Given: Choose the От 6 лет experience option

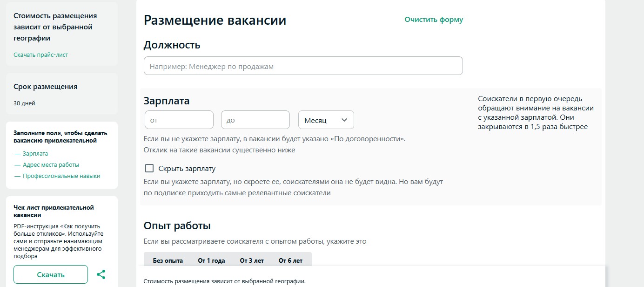Looking at the screenshot, I should [290, 260].
